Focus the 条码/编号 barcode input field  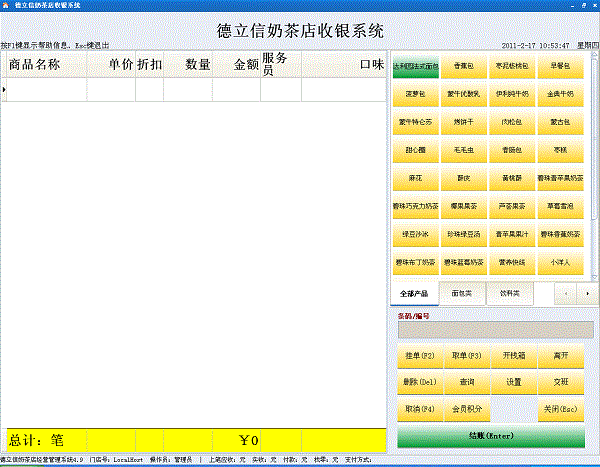[496, 330]
